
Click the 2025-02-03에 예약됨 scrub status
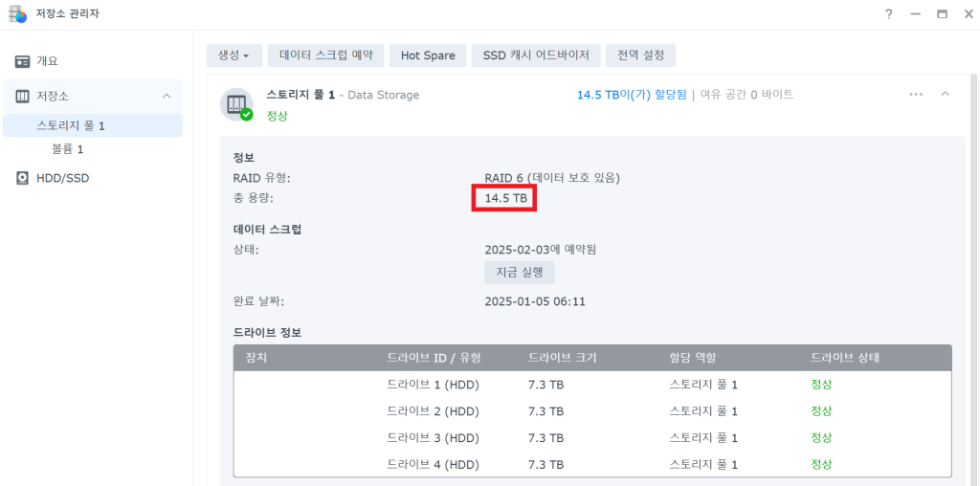pos(541,250)
